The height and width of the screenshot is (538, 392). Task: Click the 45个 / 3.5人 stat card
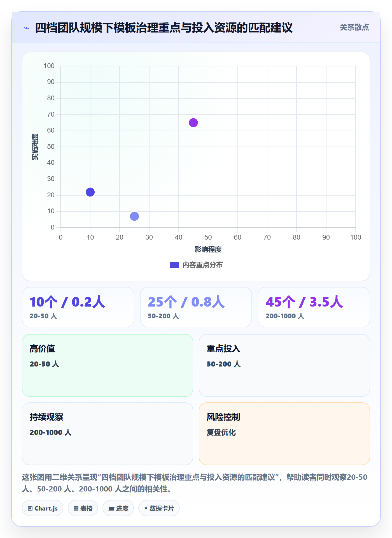(314, 307)
